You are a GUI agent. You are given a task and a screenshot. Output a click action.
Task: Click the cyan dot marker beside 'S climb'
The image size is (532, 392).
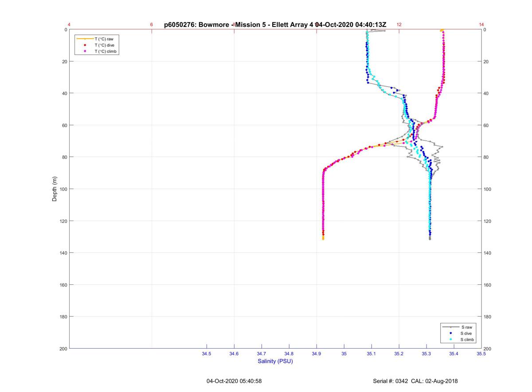click(x=451, y=339)
